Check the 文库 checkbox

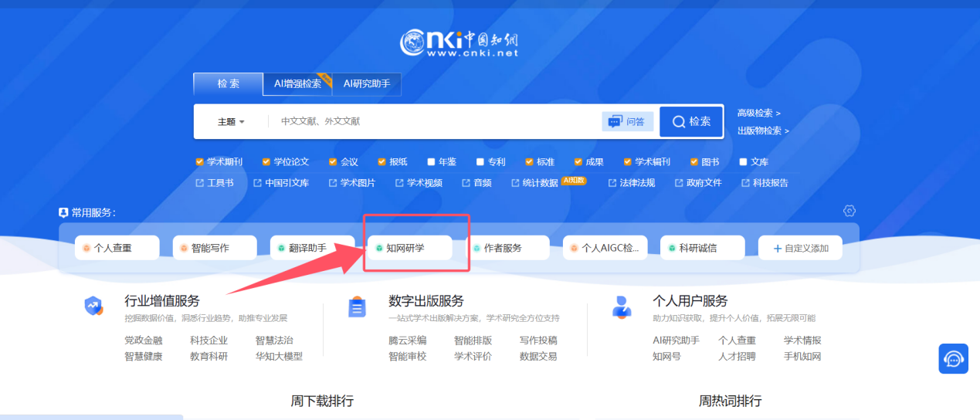743,162
